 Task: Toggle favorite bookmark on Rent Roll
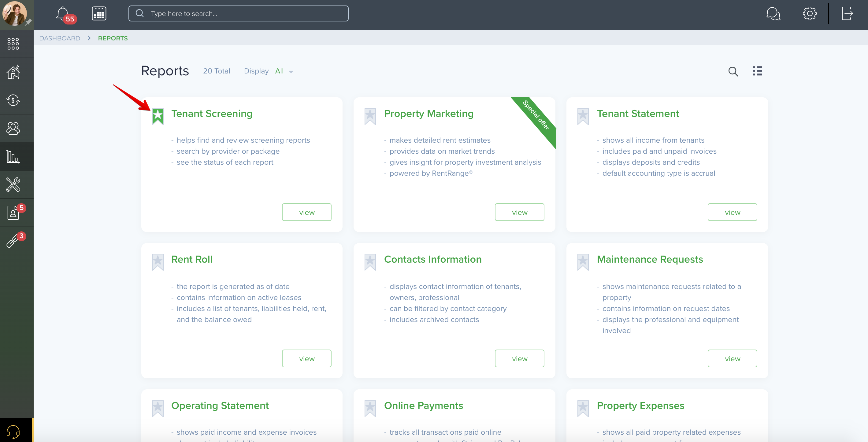(x=158, y=262)
